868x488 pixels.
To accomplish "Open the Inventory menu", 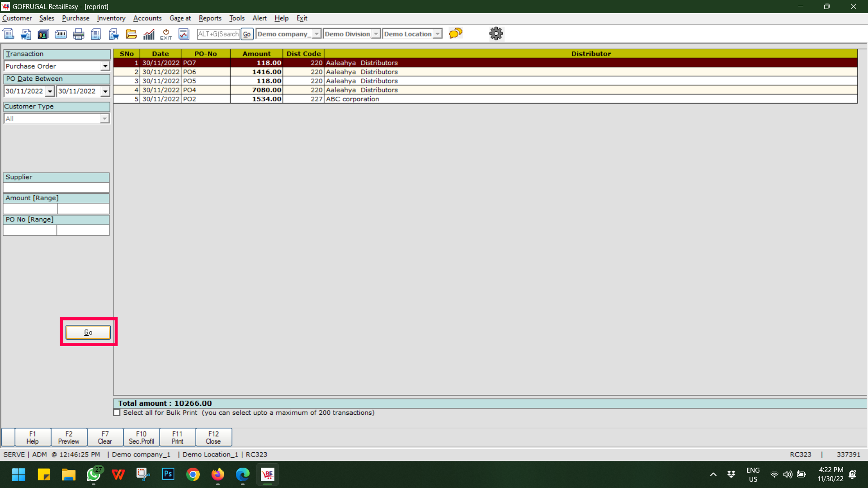I will [x=111, y=18].
